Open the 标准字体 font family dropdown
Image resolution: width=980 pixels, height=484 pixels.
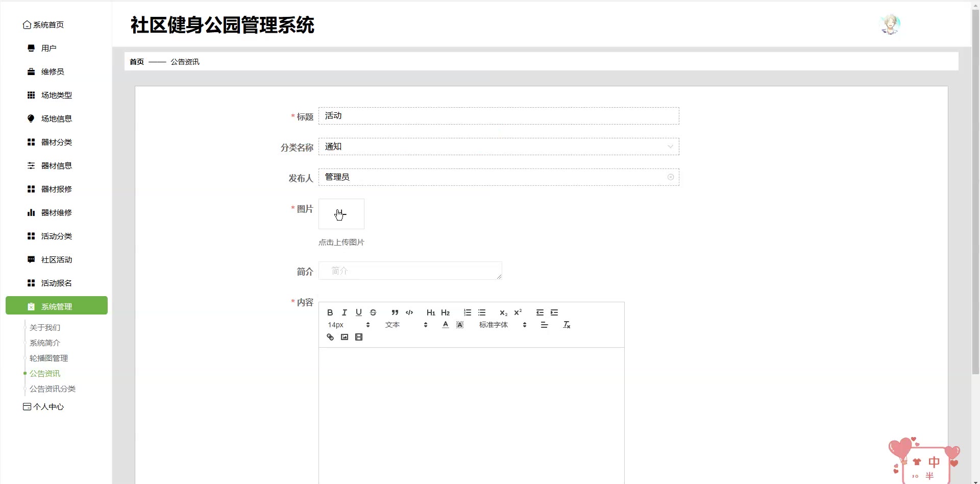click(x=503, y=325)
